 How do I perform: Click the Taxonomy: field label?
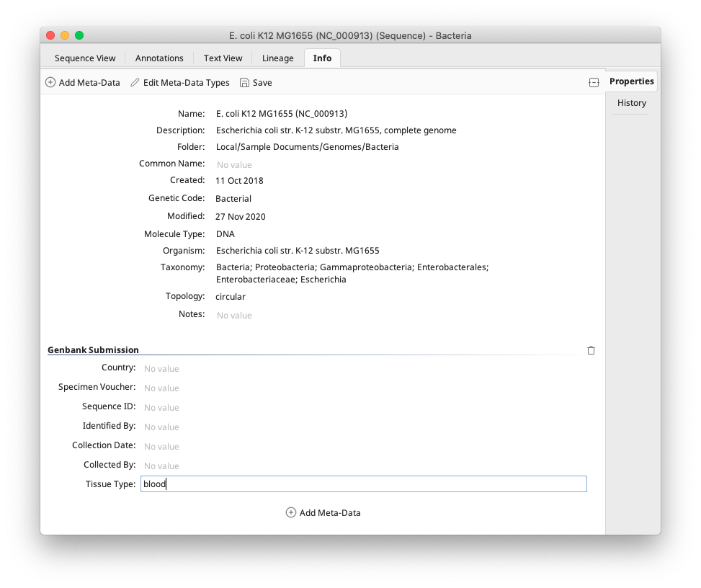coord(182,267)
